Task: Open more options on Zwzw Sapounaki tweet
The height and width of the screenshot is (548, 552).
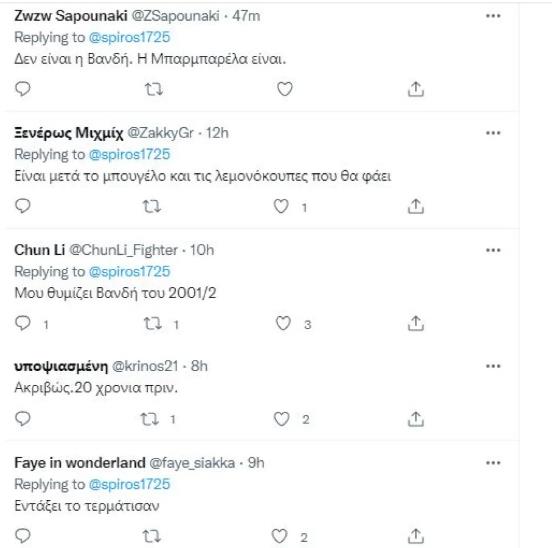Action: pos(493,16)
